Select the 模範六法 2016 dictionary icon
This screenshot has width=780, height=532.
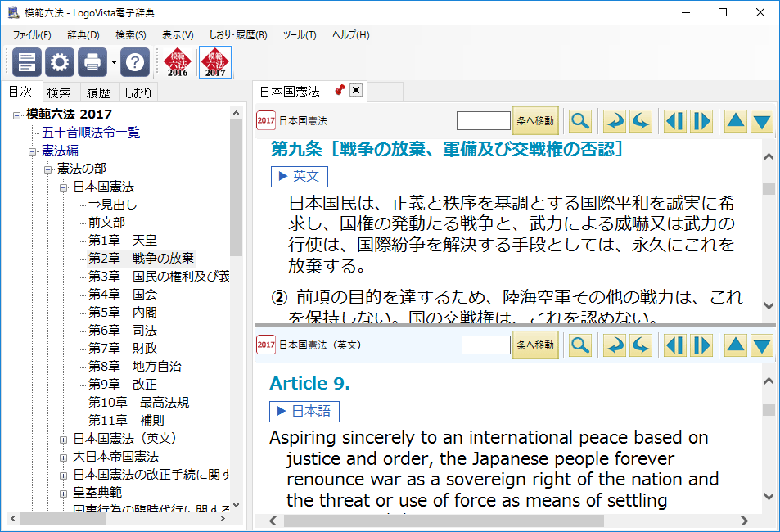[x=178, y=62]
